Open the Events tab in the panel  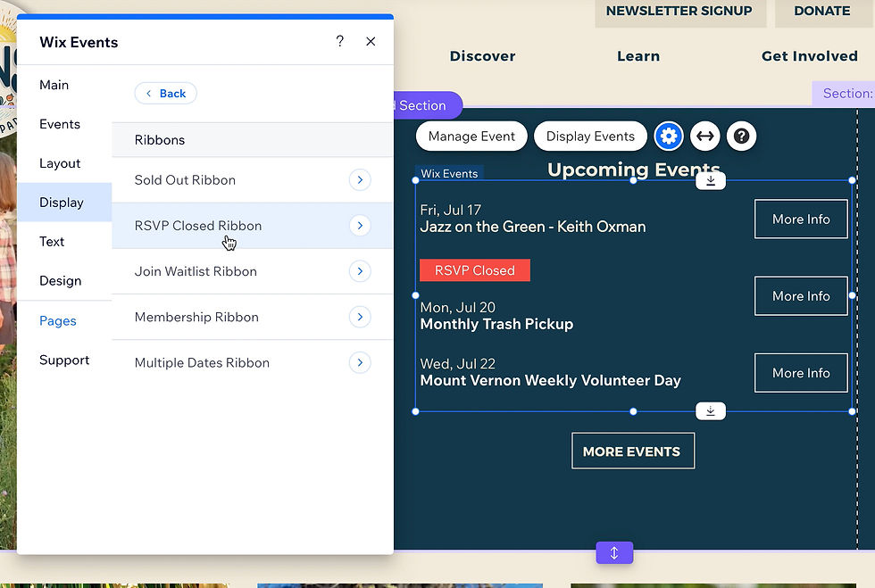click(x=60, y=124)
